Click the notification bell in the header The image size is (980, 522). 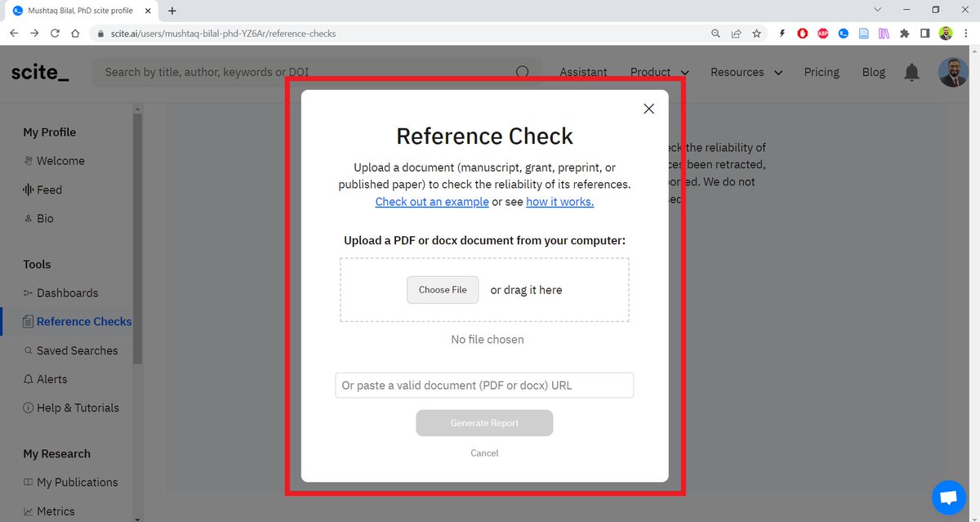coord(911,72)
